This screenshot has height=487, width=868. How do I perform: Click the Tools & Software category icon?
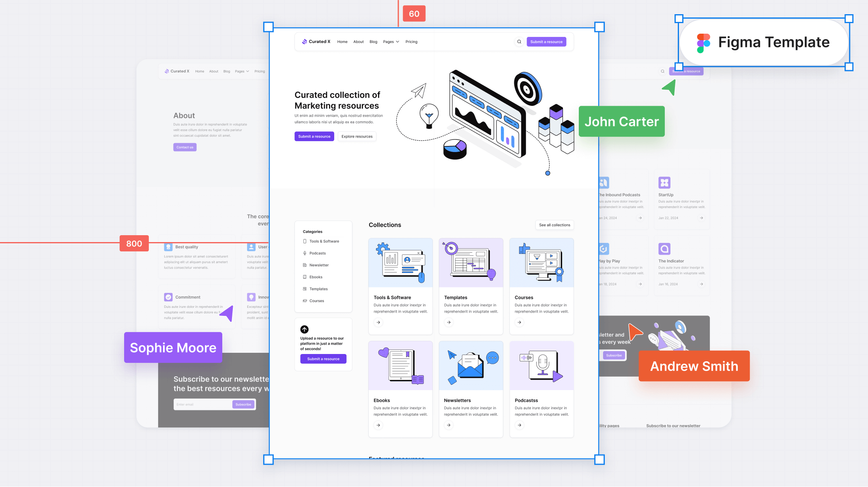[305, 241]
